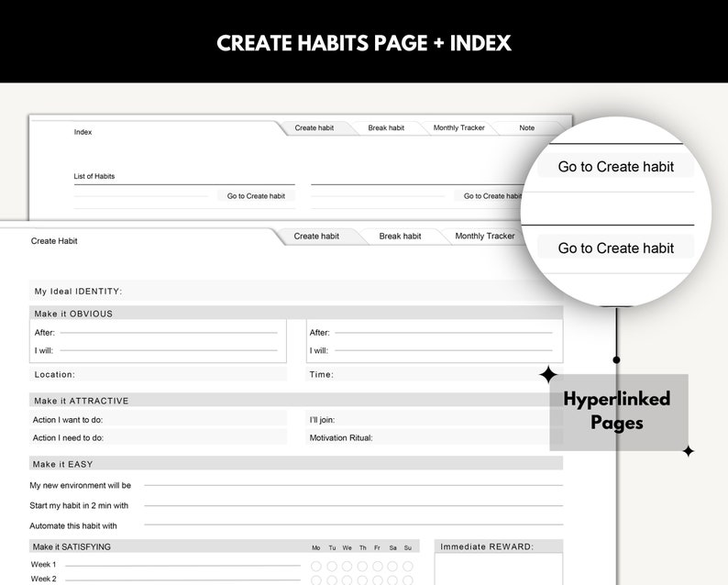Image resolution: width=728 pixels, height=585 pixels.
Task: Click the upper Go to Create habit in the magnified circle
Action: [x=615, y=167]
